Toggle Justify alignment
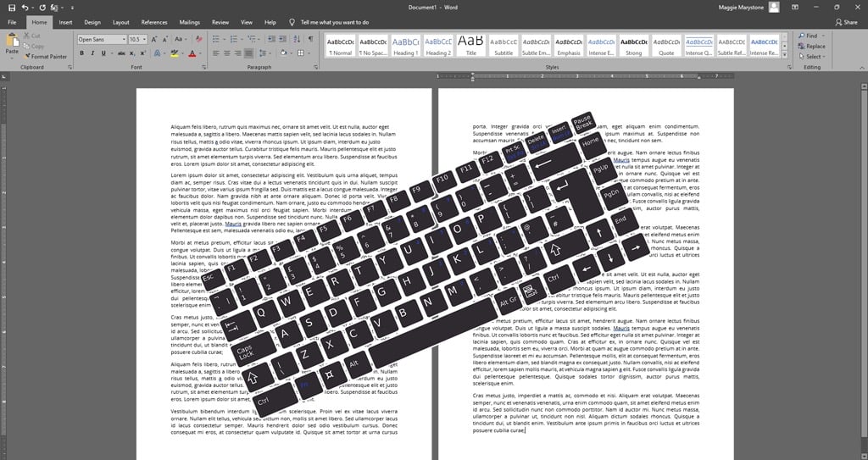868x460 pixels. tap(248, 53)
